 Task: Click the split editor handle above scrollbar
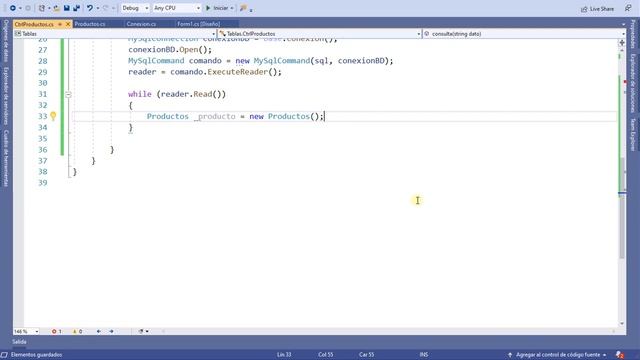click(622, 42)
